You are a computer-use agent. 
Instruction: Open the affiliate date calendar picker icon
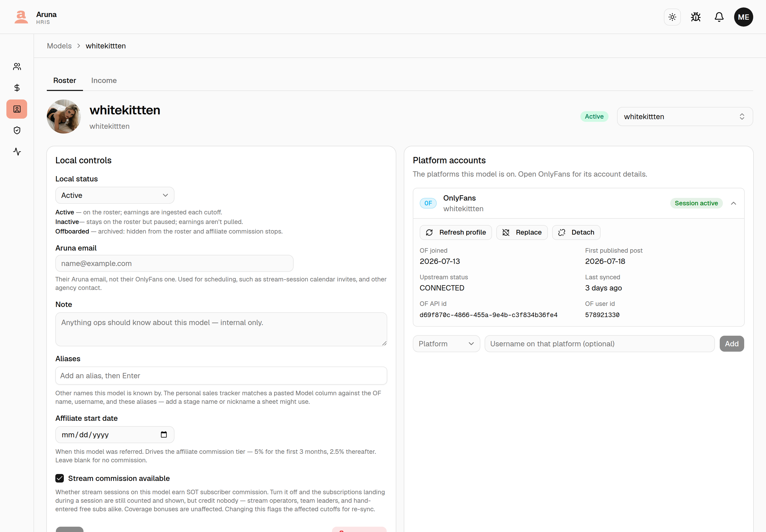coord(164,434)
